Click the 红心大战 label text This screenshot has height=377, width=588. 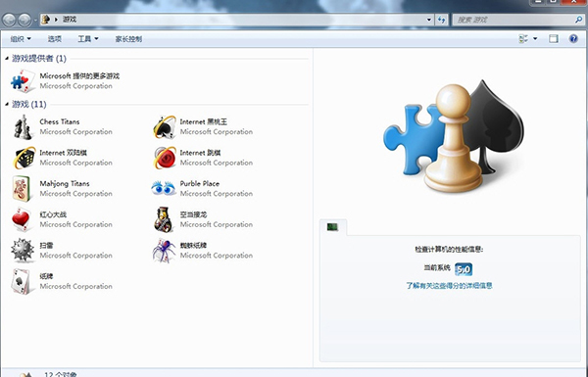53,214
